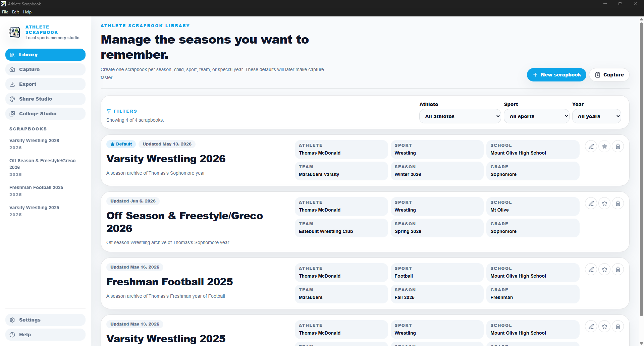
Task: Edit the Varsity Wrestling 2026 scrapbook
Action: click(591, 146)
